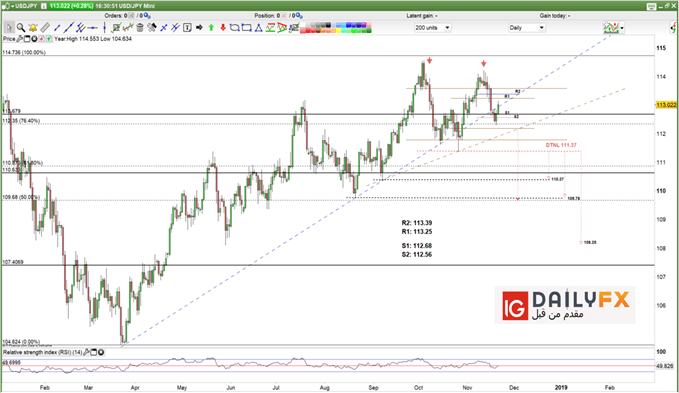Pick the short segment line tool
This screenshot has width=679, height=393.
point(56,28)
